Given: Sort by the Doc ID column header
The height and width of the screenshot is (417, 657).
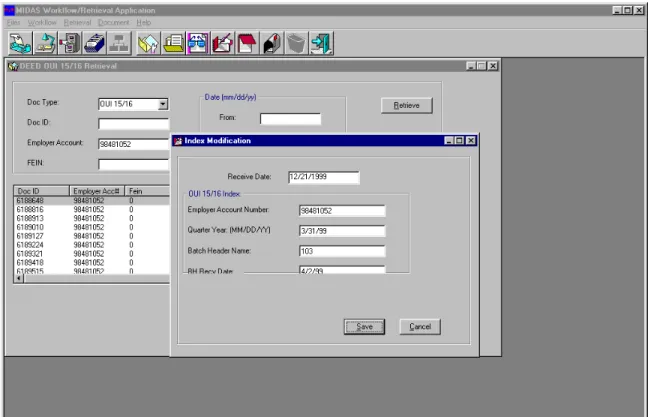Looking at the screenshot, I should pyautogui.click(x=41, y=191).
